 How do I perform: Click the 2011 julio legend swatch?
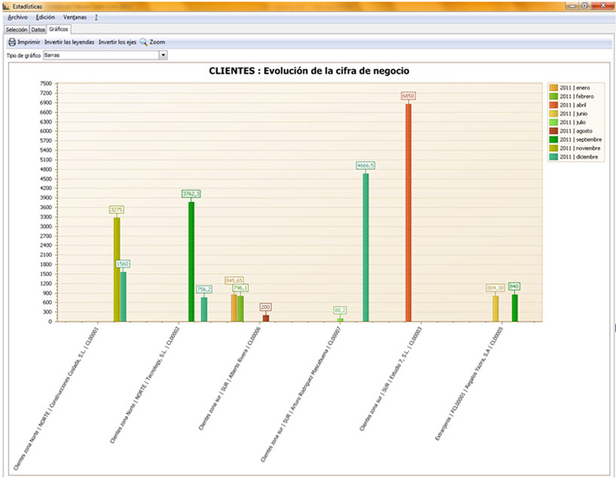[554, 122]
